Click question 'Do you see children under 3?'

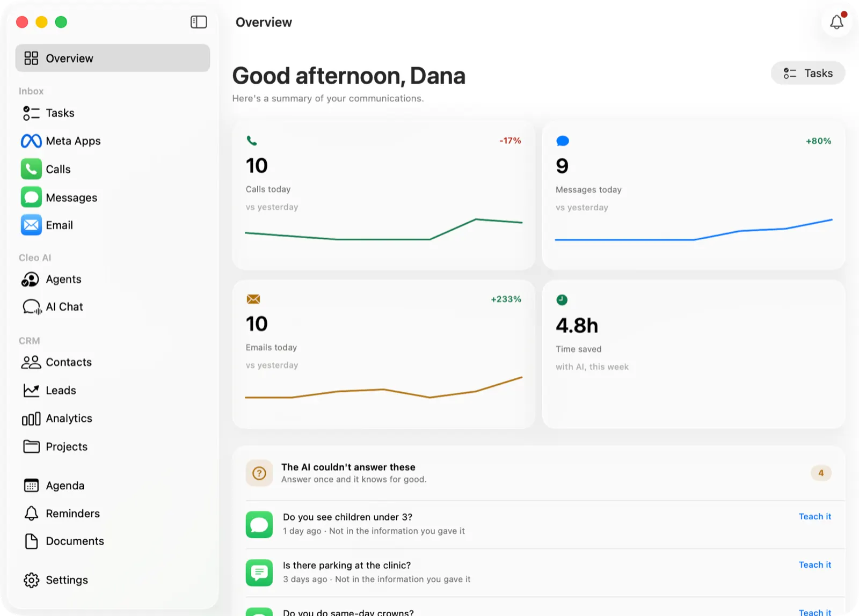pyautogui.click(x=348, y=517)
